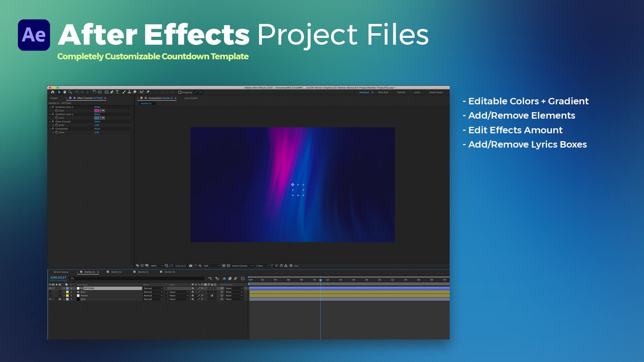Viewport: 644px width, 362px height.
Task: Select the Rectangle shape tool
Action: coord(106,92)
